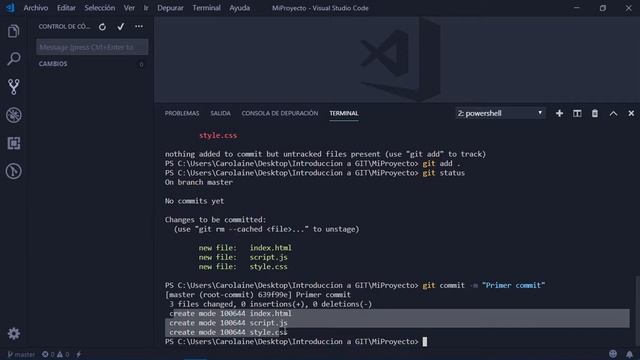This screenshot has height=360, width=640.
Task: Open the powershell terminal selector dropdown
Action: (500, 113)
